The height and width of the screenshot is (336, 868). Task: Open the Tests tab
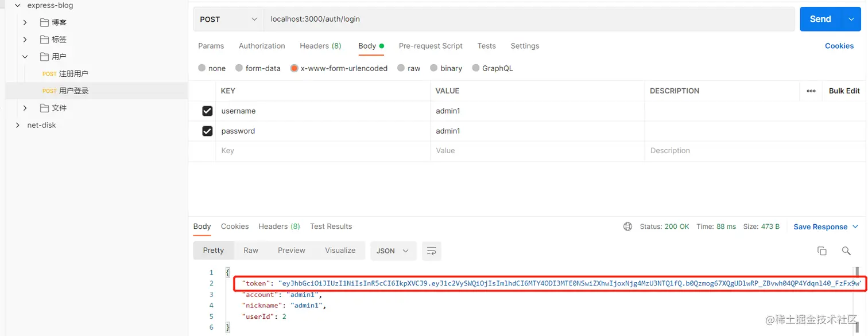(486, 46)
